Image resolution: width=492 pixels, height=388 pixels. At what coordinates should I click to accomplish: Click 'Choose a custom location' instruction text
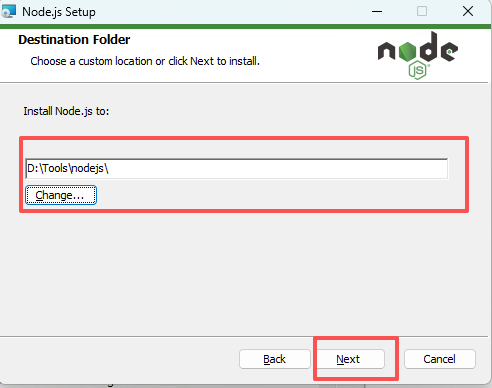(x=145, y=61)
